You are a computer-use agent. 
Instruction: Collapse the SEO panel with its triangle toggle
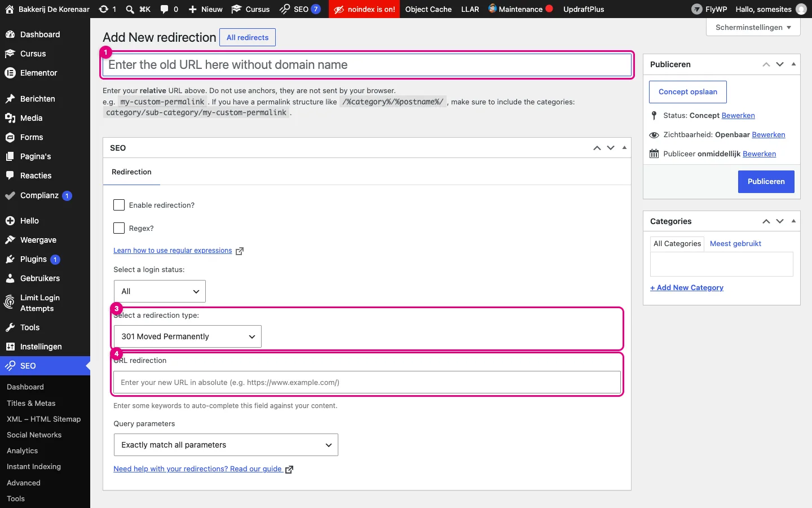click(624, 148)
